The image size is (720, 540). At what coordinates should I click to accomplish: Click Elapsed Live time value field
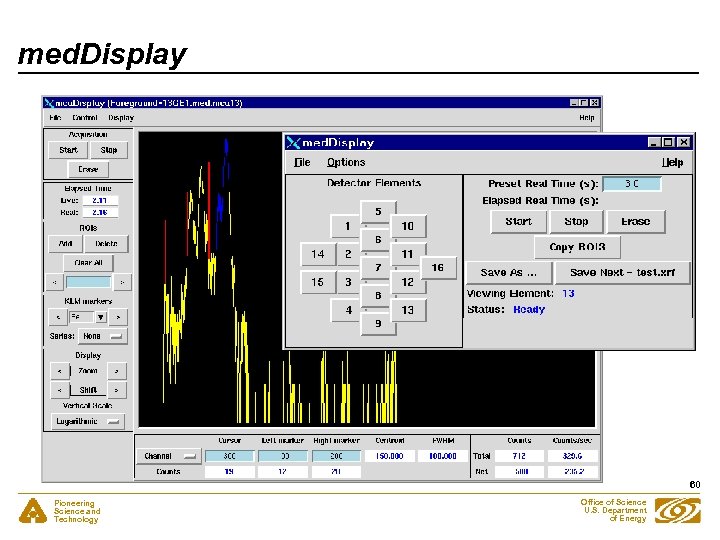[x=100, y=200]
